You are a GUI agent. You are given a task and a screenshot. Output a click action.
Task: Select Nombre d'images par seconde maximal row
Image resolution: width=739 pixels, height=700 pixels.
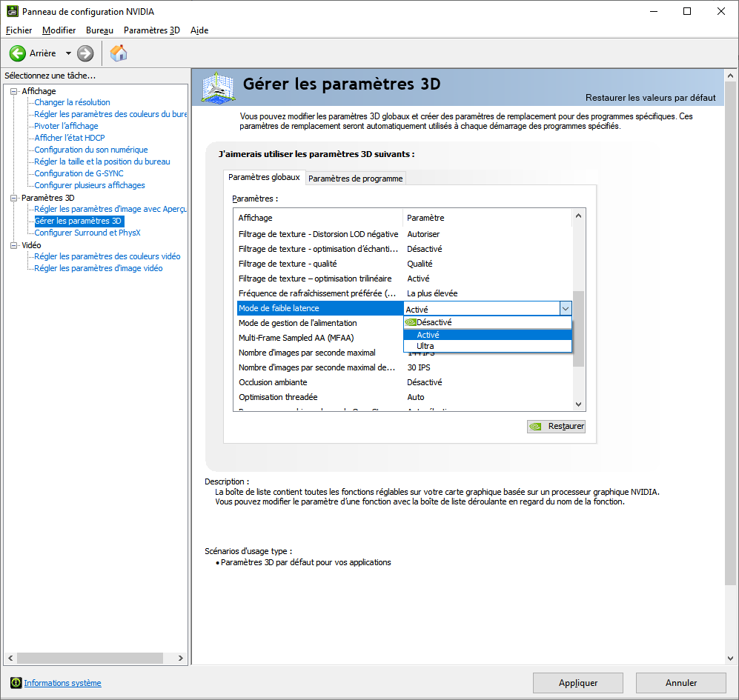(319, 353)
